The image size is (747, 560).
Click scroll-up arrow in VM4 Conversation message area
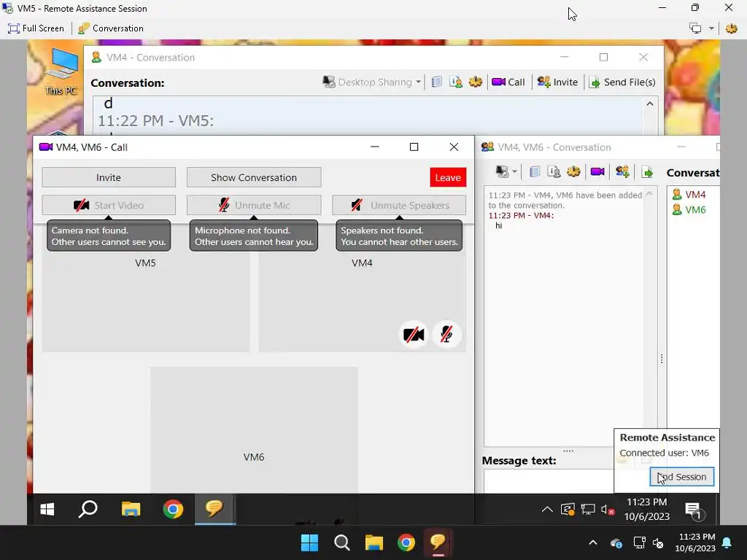pos(650,104)
